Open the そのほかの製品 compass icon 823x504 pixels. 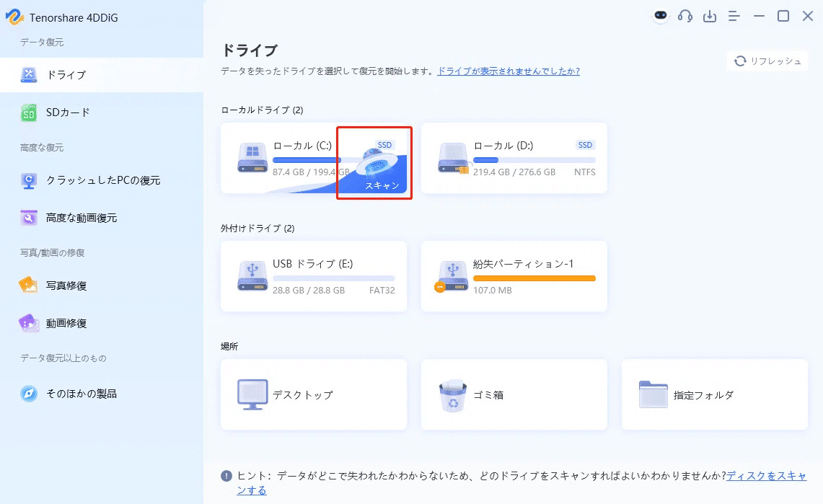pos(29,394)
